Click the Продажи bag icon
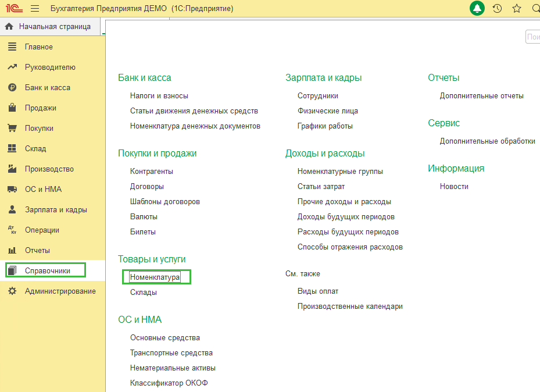Screen dimensions: 540x392 [12, 108]
